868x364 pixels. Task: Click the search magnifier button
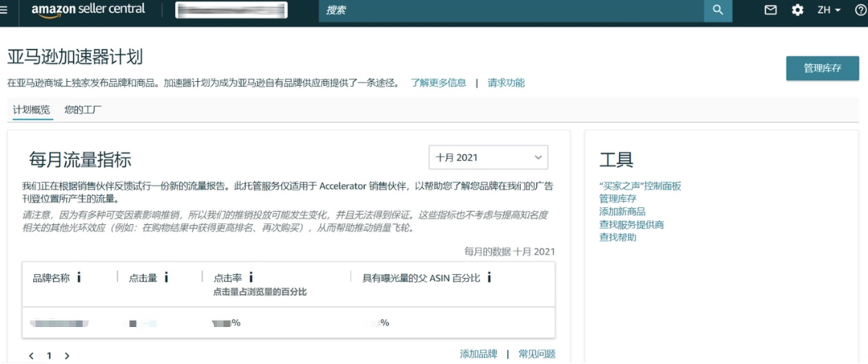tap(718, 10)
